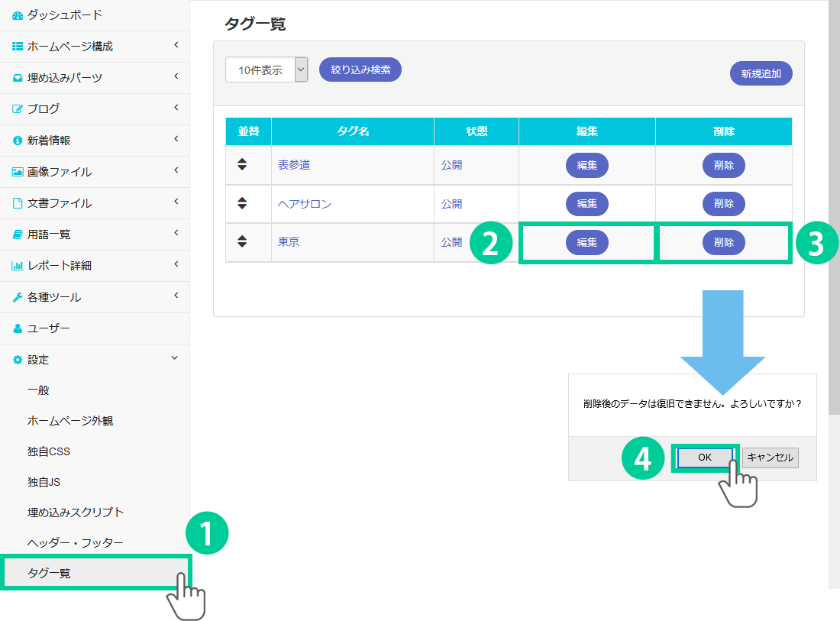The width and height of the screenshot is (840, 621).
Task: Click the 各種ツール wrench icon
Action: coord(18,297)
